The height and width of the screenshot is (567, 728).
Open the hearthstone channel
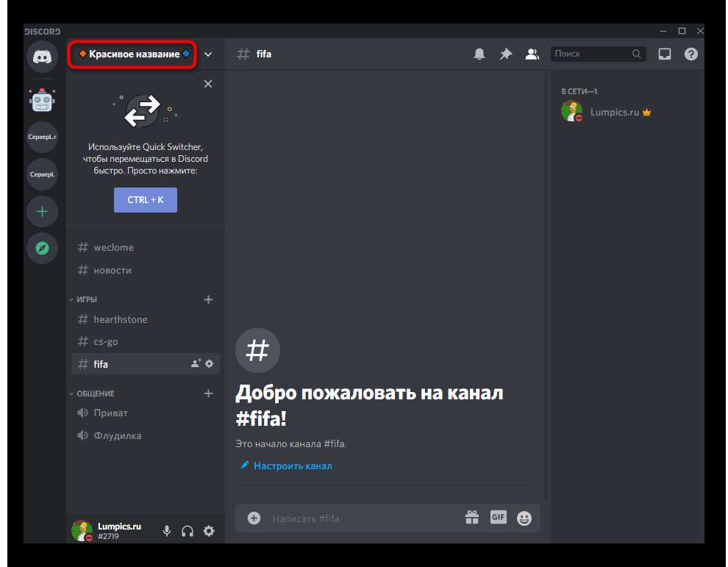146,319
